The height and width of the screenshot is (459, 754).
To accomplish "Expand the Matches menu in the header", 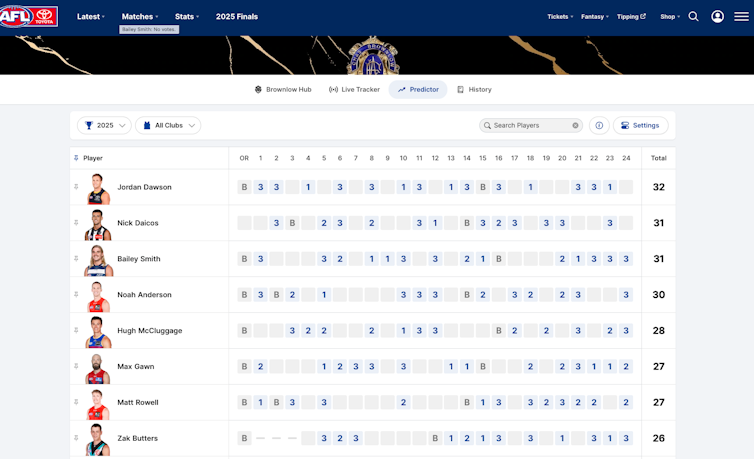I will click(x=140, y=16).
